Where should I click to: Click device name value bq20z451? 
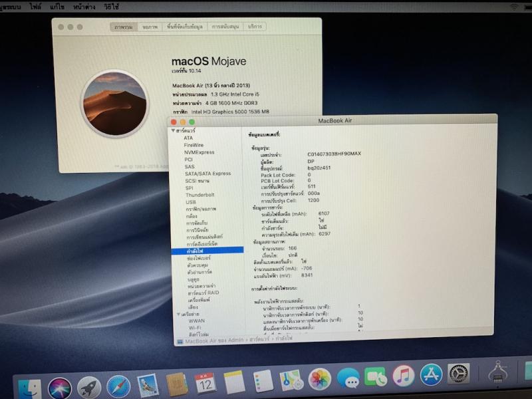[x=319, y=168]
